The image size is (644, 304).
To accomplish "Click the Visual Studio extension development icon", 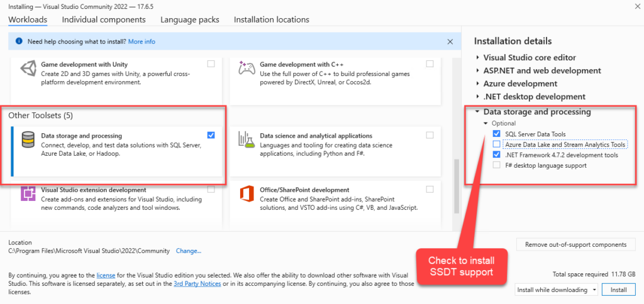I will (x=28, y=193).
